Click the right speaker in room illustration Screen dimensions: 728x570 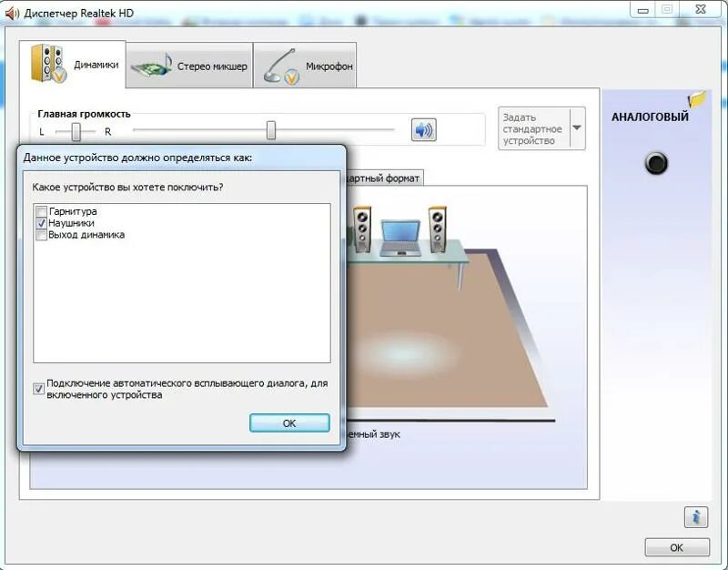(x=437, y=229)
